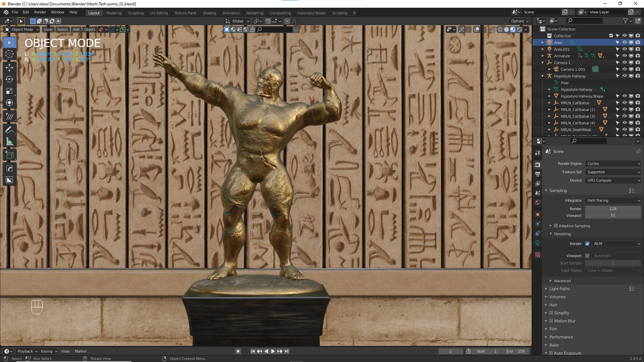Open the File menu

(15, 12)
